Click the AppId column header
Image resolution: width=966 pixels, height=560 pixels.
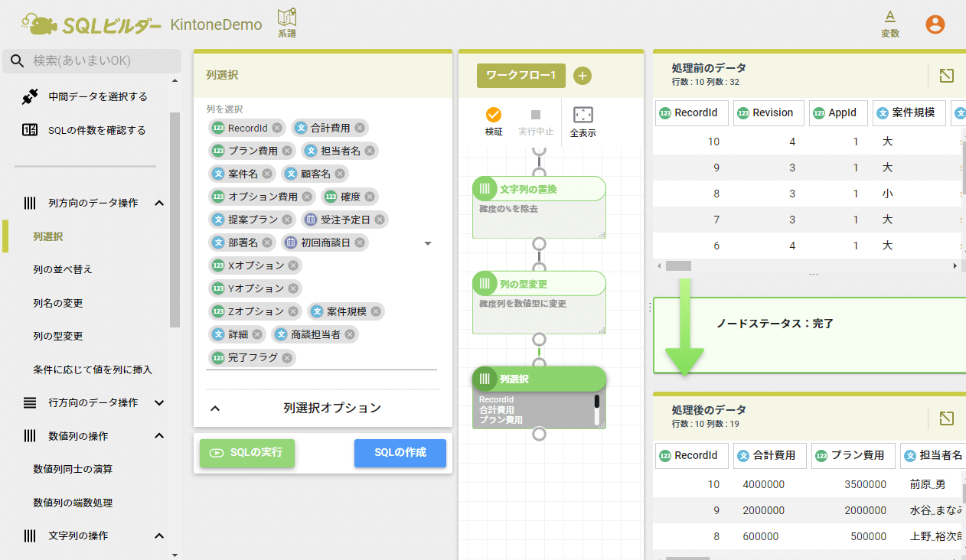(x=837, y=112)
